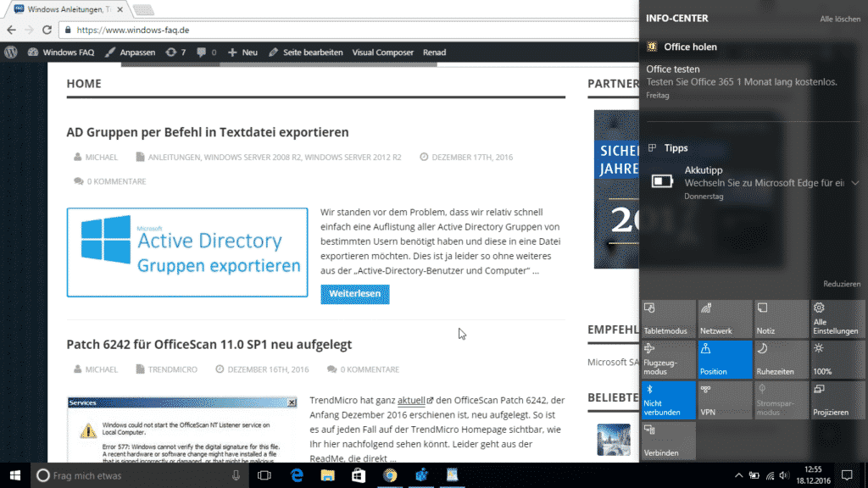Click the Info-Center taskbar icon
The width and height of the screenshot is (868, 488).
coord(847,475)
